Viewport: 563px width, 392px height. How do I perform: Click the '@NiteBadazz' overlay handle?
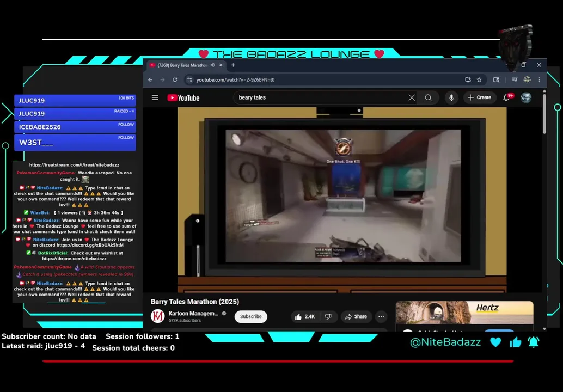(x=445, y=342)
